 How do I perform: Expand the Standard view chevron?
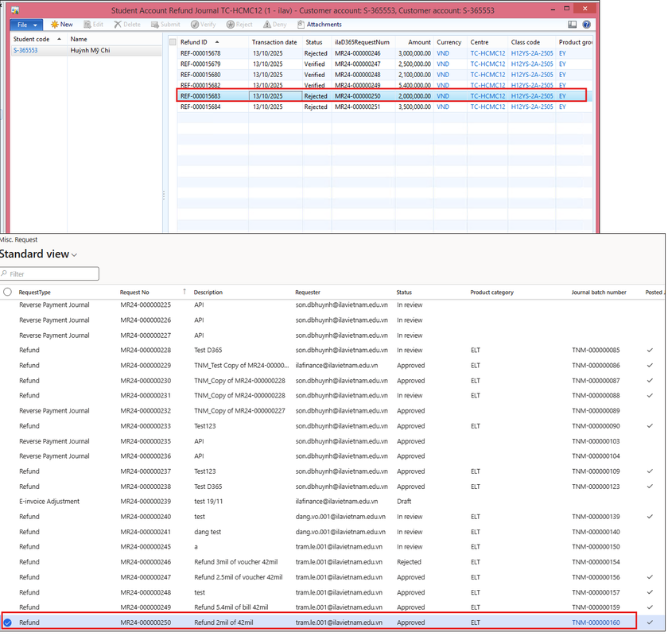(74, 255)
